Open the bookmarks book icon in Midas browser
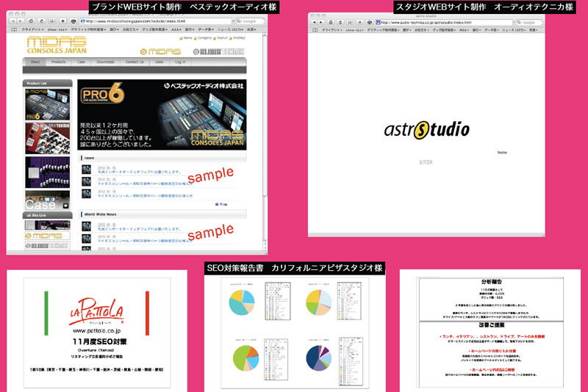The height and width of the screenshot is (392, 588). point(14,29)
